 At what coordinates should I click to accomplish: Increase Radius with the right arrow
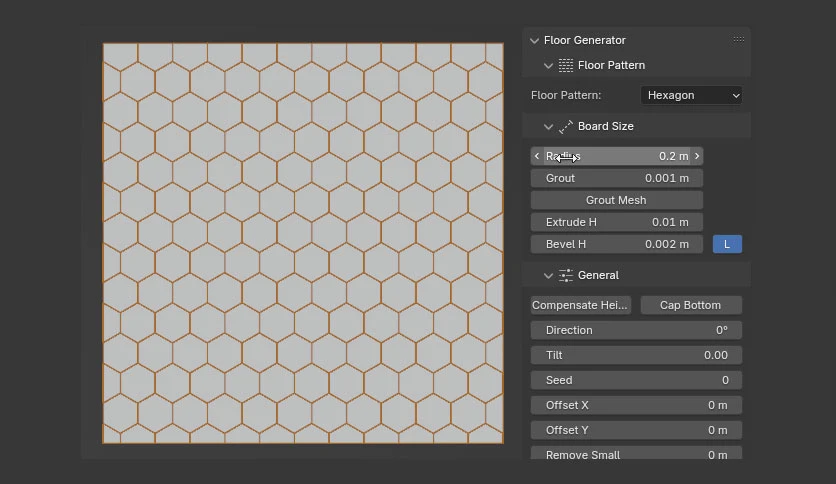tap(697, 156)
